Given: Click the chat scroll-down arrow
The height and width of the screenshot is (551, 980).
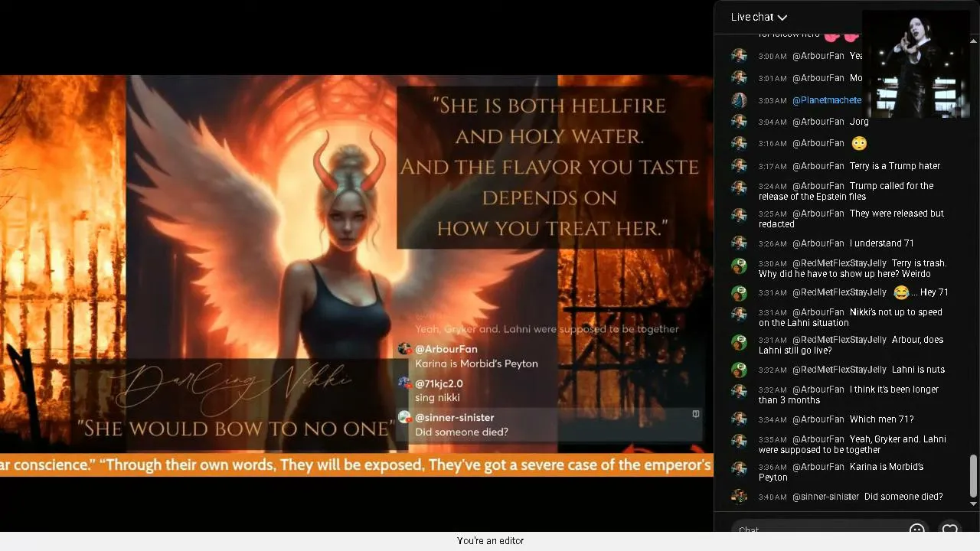Looking at the screenshot, I should 973,504.
